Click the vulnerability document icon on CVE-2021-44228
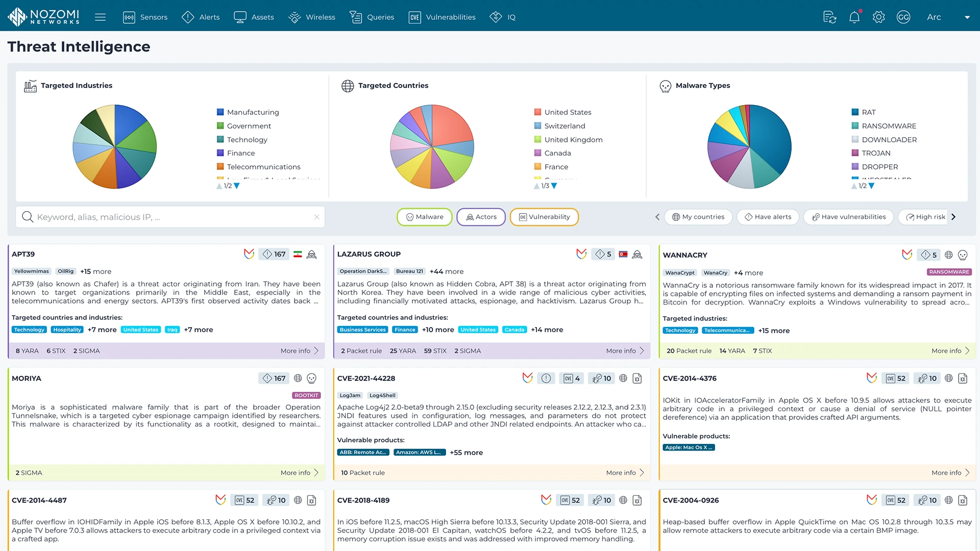The image size is (980, 551). coord(637,379)
